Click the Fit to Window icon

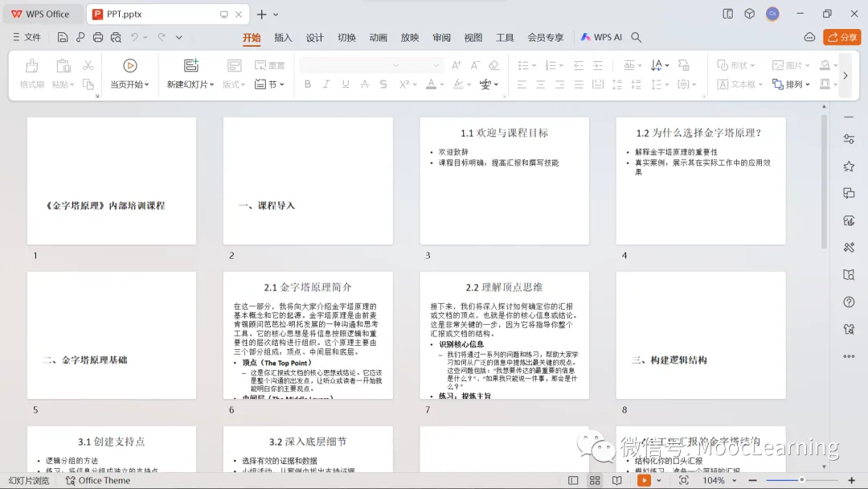coord(684,480)
